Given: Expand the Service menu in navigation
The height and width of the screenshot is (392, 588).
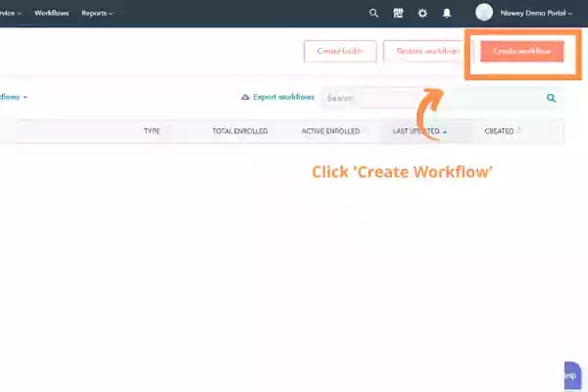Looking at the screenshot, I should coord(10,13).
